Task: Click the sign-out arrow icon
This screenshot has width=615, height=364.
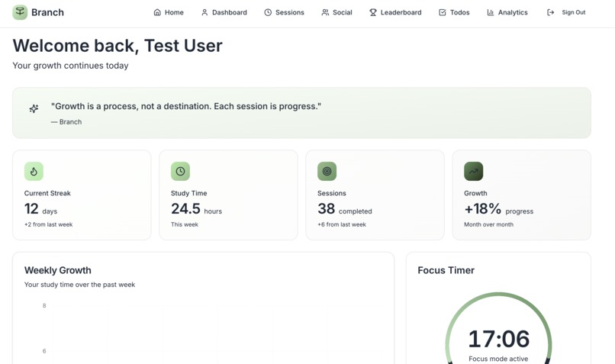Action: (x=551, y=12)
